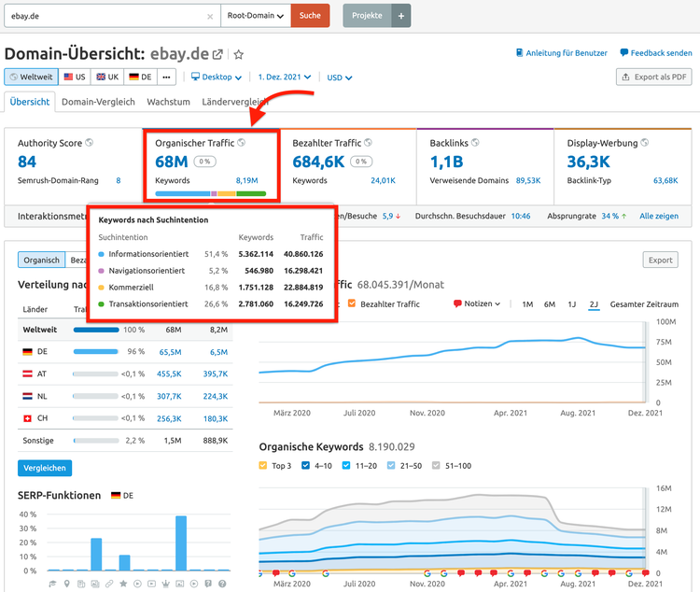The height and width of the screenshot is (592, 700).
Task: Toggle the Top 3 keywords checkbox
Action: coord(263,466)
